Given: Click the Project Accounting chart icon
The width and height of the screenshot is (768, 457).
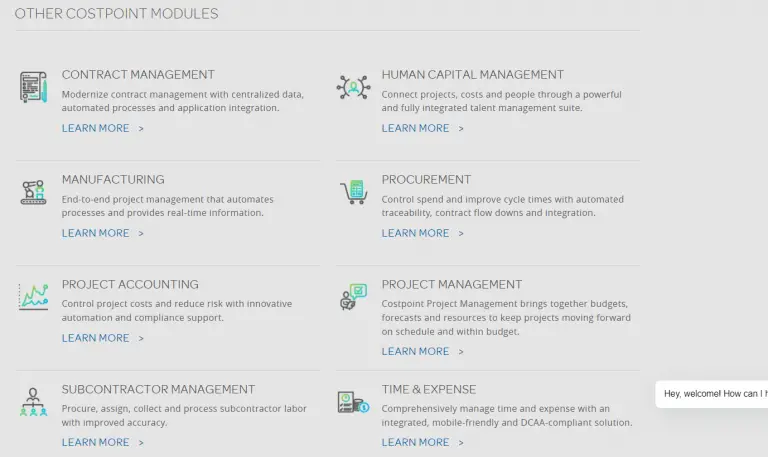Looking at the screenshot, I should 33,297.
